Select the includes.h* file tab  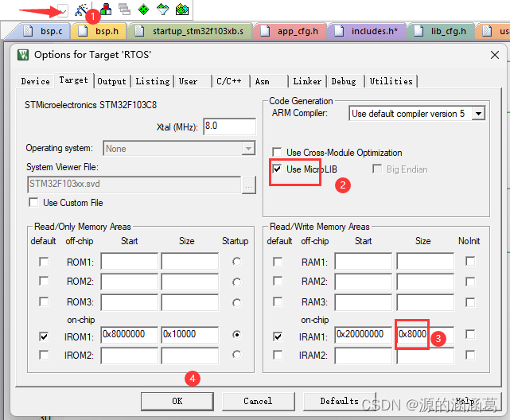point(366,31)
